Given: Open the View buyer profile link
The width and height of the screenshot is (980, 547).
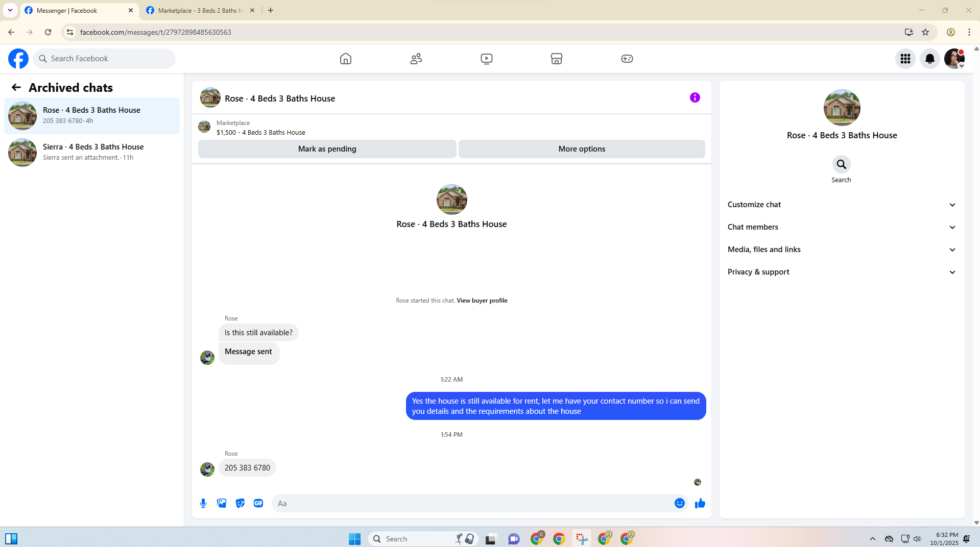Looking at the screenshot, I should pyautogui.click(x=482, y=301).
